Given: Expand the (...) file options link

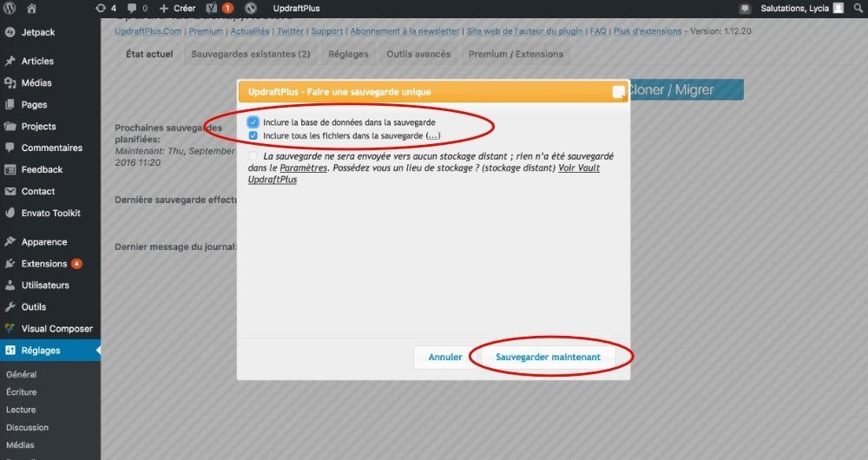Looking at the screenshot, I should tap(433, 136).
